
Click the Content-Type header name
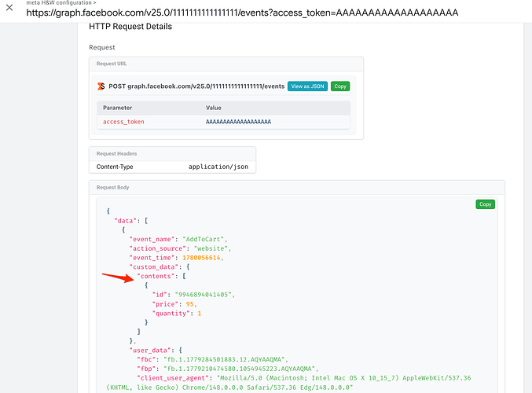(115, 167)
